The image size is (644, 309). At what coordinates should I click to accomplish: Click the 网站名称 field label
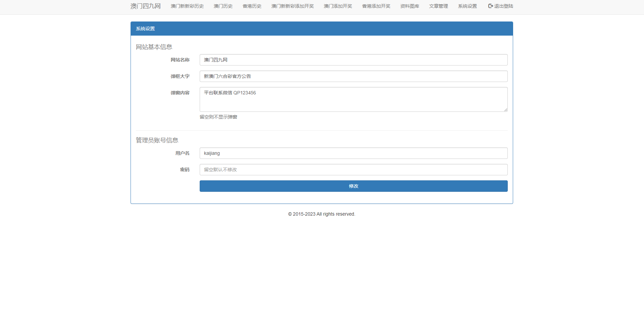click(180, 60)
